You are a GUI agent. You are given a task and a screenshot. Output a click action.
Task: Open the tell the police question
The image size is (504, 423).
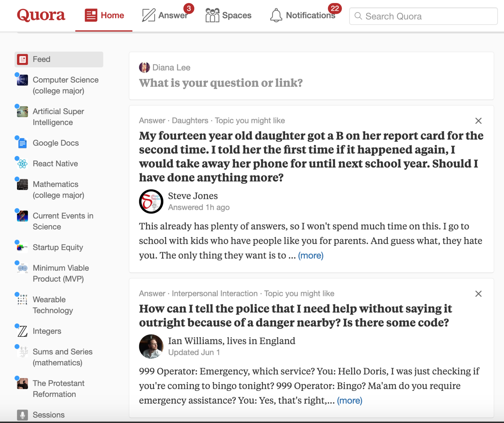tap(296, 316)
